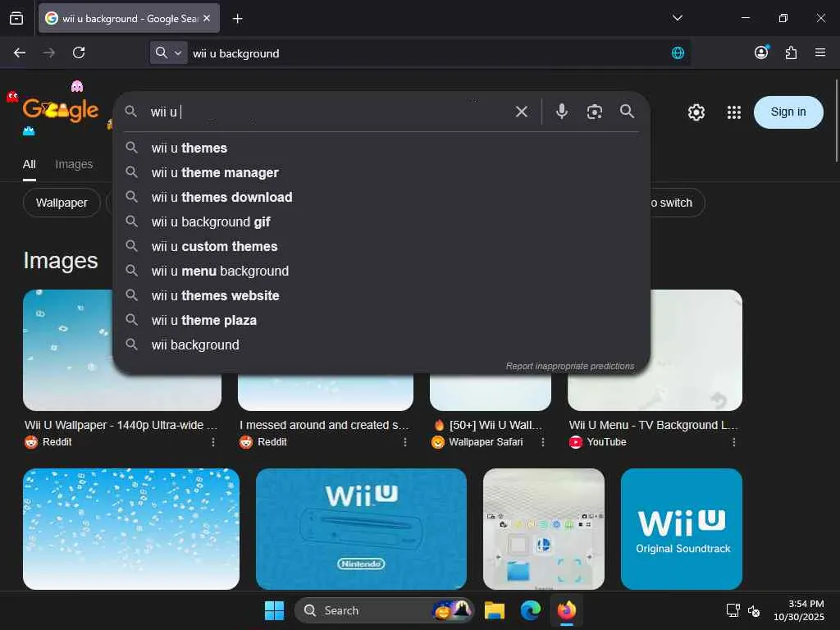840x630 pixels.
Task: Open Wii U Nintendo blue console thumbnail
Action: 361,529
